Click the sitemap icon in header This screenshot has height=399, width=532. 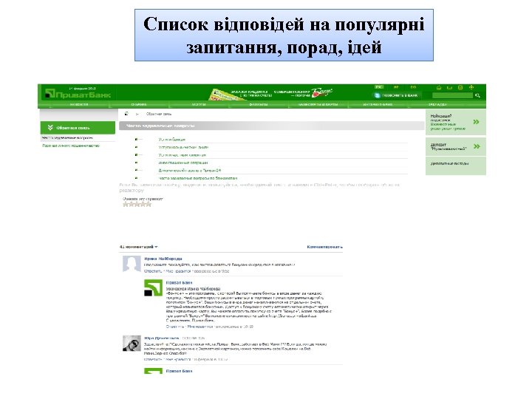point(460,87)
